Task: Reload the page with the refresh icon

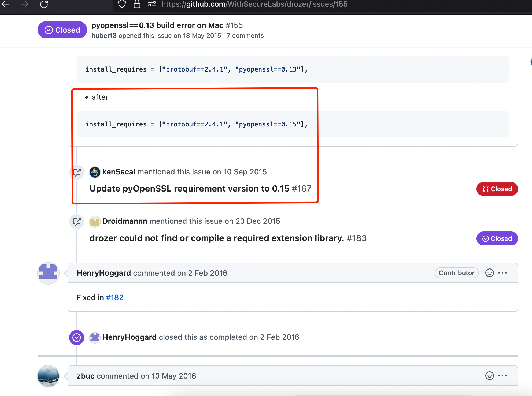Action: (44, 4)
